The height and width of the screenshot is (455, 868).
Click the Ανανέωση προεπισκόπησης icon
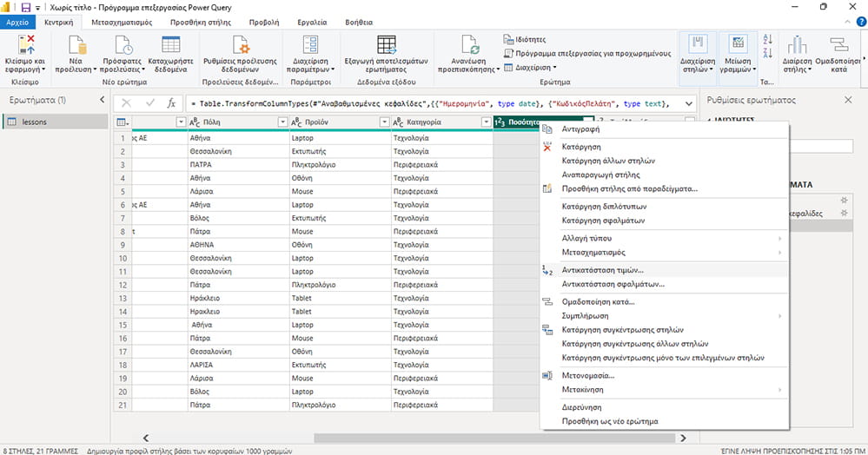[469, 45]
